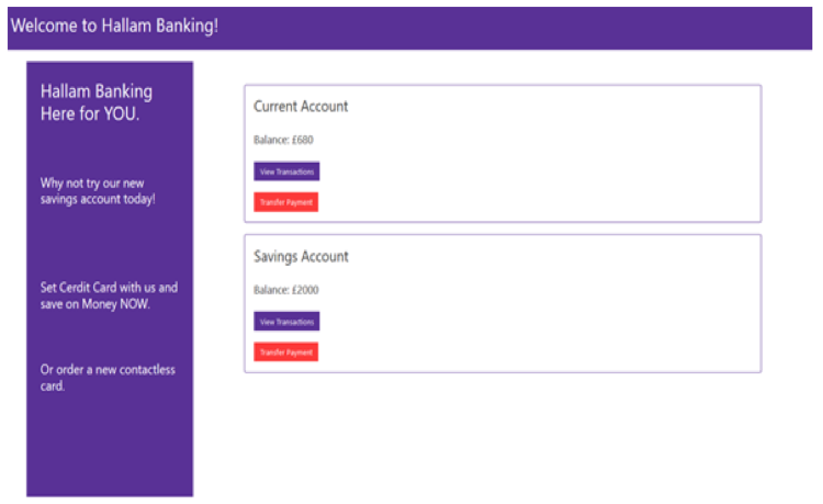This screenshot has height=504, width=823.
Task: Click the Welcome to Hallam Banking header
Action: coord(114,25)
